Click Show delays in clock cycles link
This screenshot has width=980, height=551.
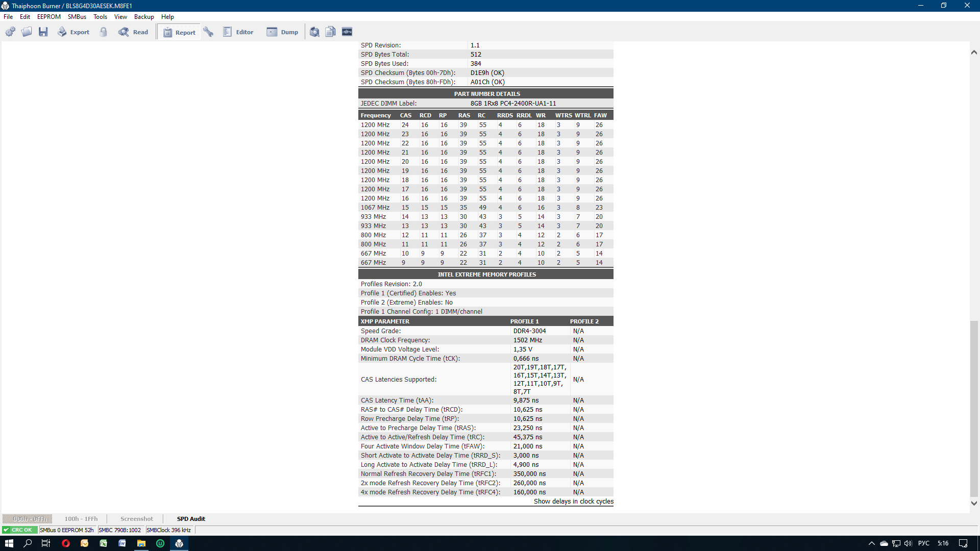(x=573, y=502)
